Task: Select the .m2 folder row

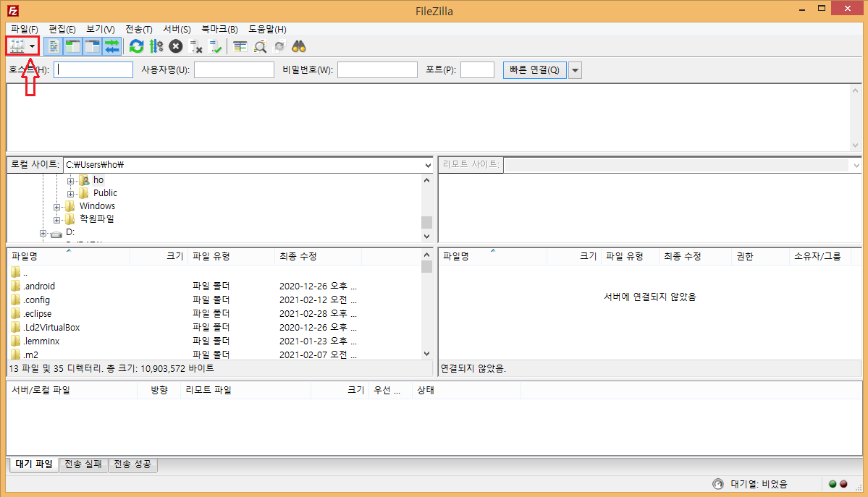Action: [x=215, y=354]
